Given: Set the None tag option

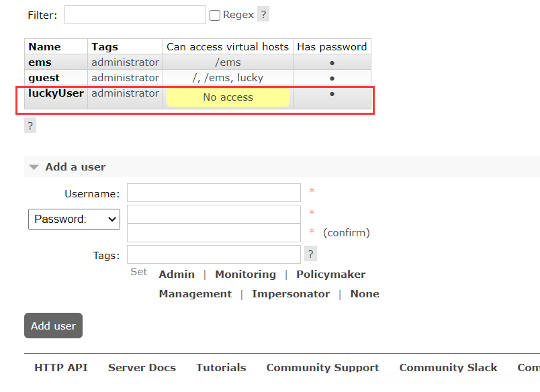Looking at the screenshot, I should (x=365, y=294).
